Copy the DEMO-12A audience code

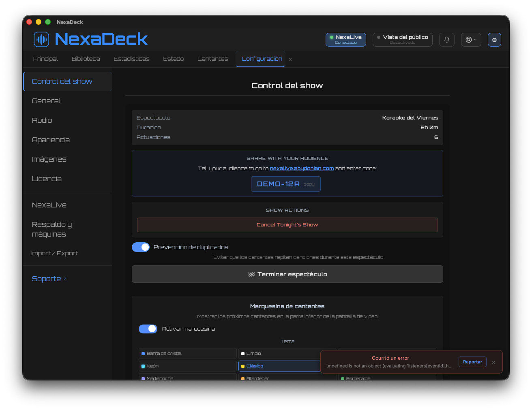pos(309,184)
